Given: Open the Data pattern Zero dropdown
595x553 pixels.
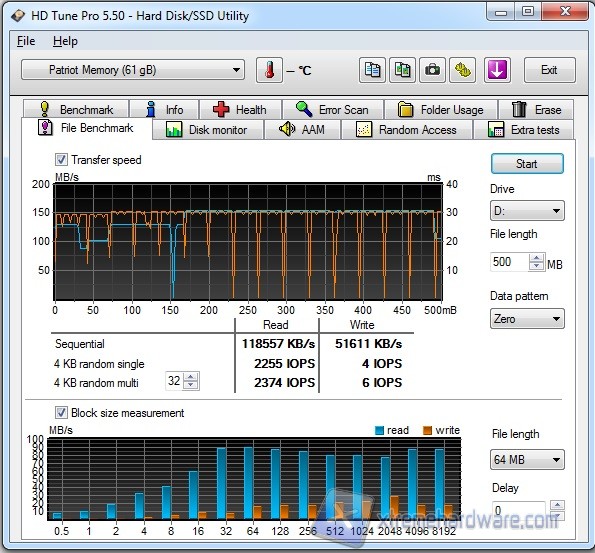Looking at the screenshot, I should tap(527, 319).
